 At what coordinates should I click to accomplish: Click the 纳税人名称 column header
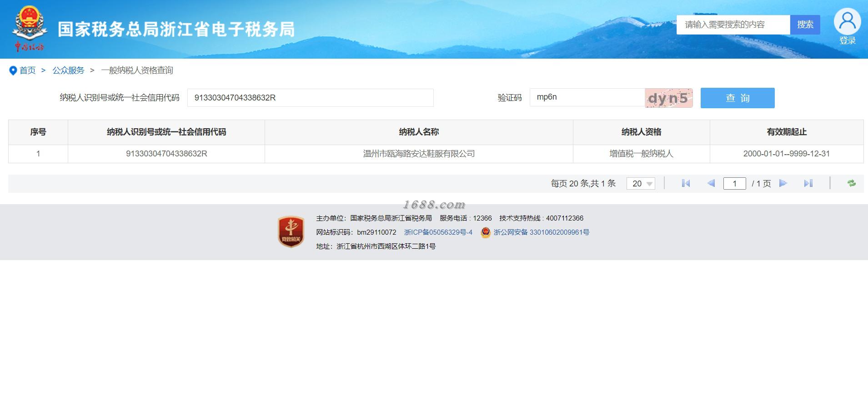click(x=419, y=132)
